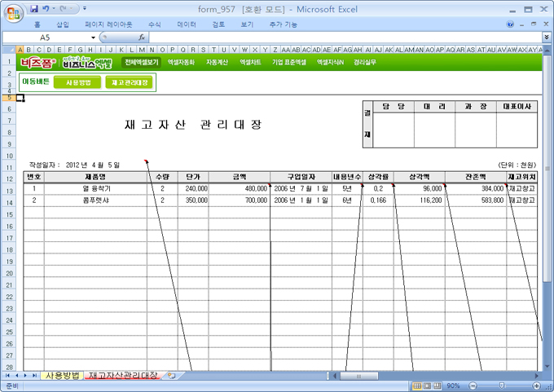The image size is (554, 392).
Task: Click in the Name Box showing A5
Action: pos(46,37)
